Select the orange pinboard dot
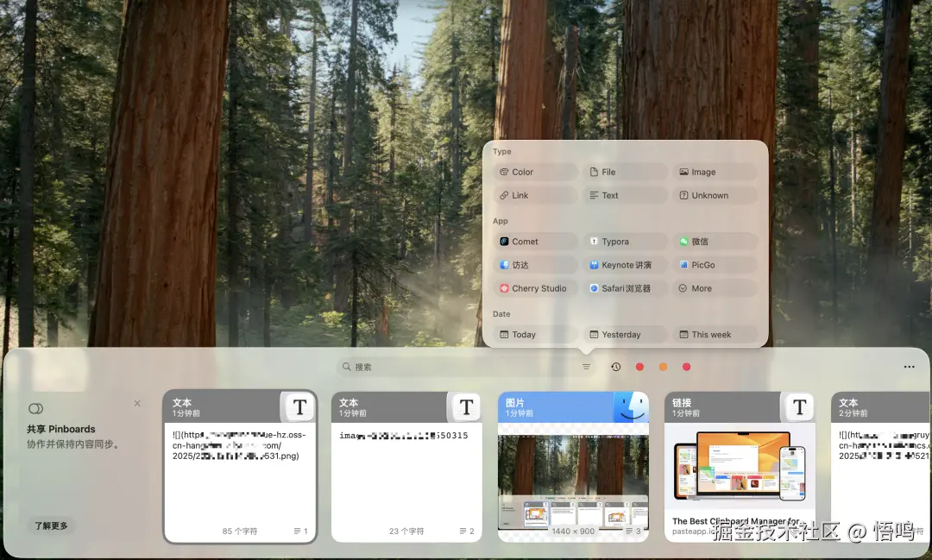932x560 pixels. [663, 367]
